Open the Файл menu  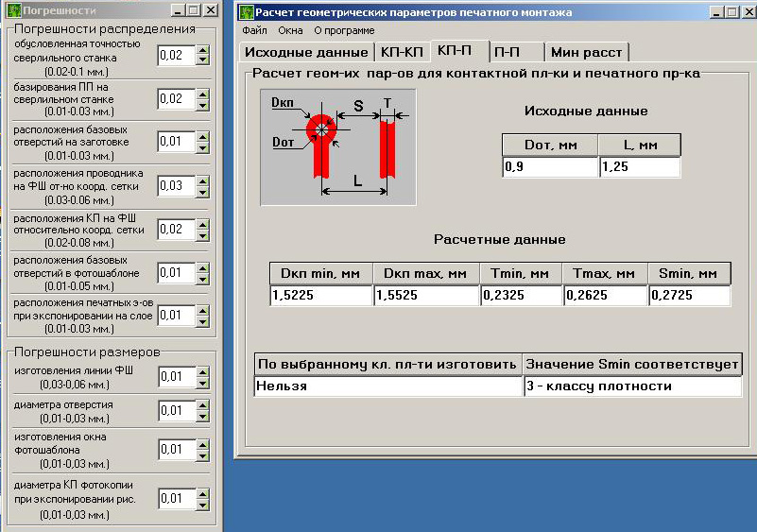tap(254, 30)
